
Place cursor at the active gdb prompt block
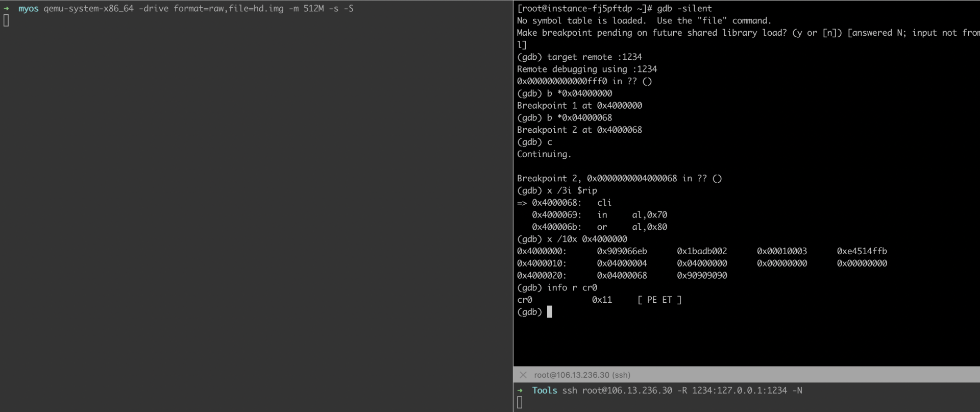[549, 312]
